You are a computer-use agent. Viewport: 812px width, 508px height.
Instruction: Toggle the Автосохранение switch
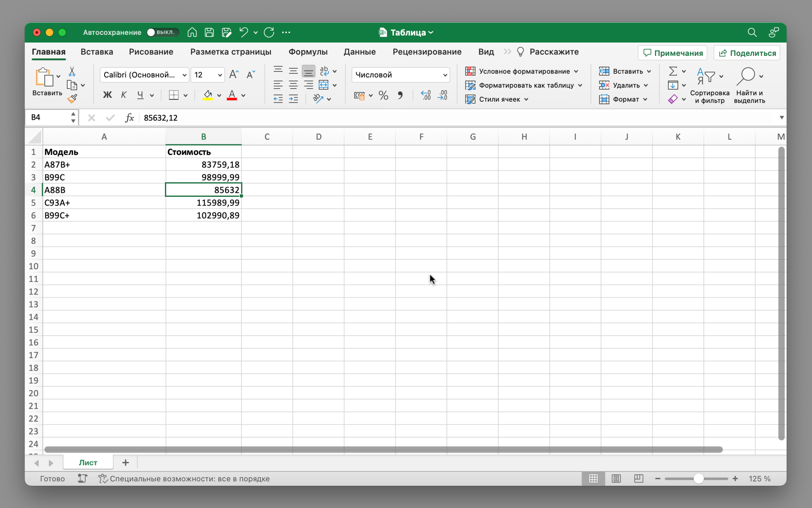pos(162,33)
